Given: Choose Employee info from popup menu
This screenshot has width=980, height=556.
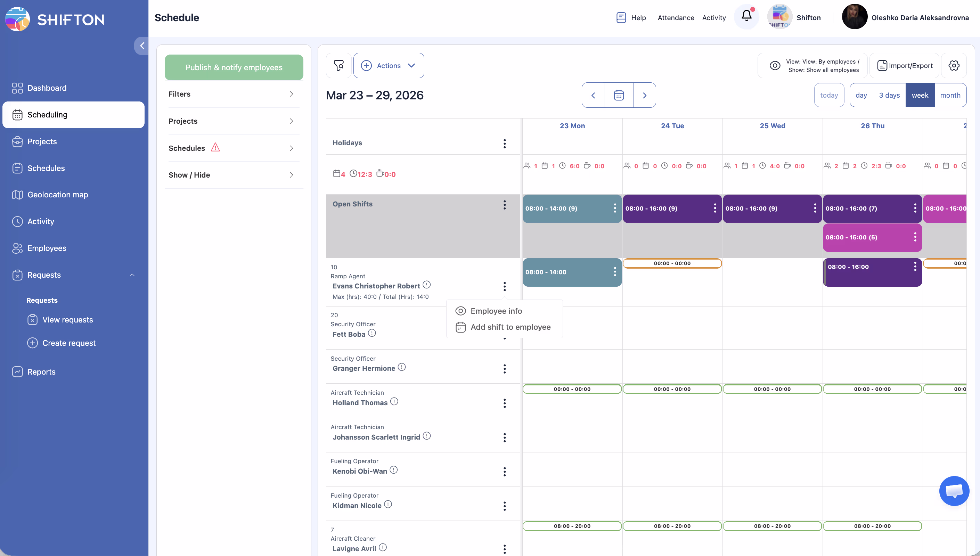Looking at the screenshot, I should click(496, 311).
